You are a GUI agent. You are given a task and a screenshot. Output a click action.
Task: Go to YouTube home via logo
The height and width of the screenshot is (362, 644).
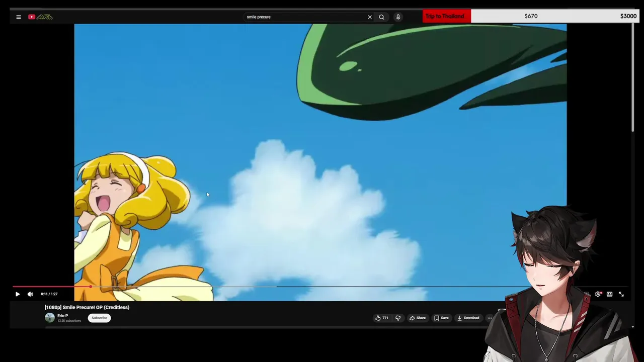click(40, 17)
